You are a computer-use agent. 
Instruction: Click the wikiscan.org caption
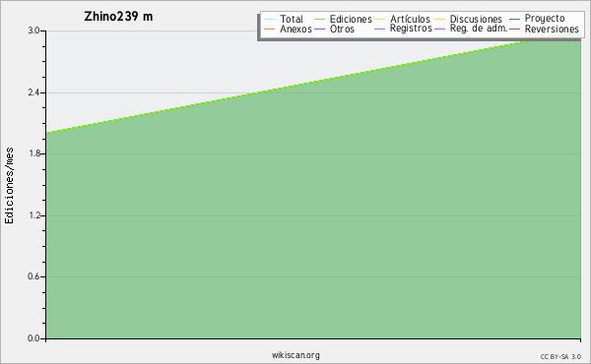pyautogui.click(x=295, y=355)
